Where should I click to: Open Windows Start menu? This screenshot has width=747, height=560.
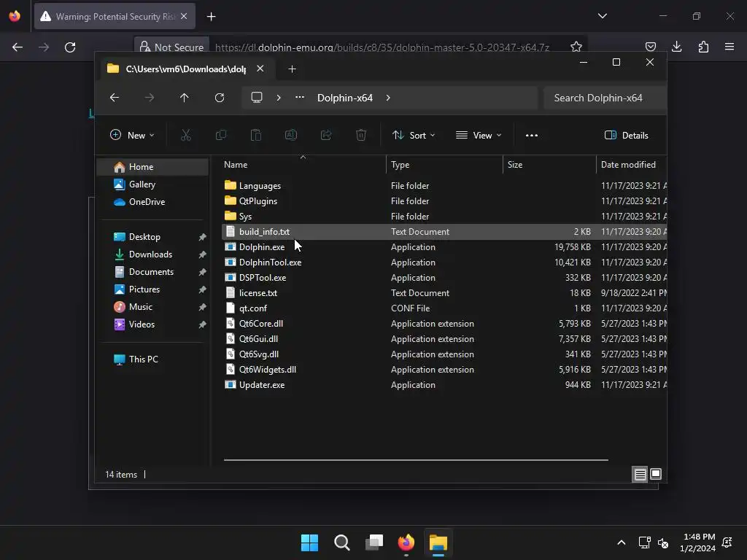click(x=309, y=542)
